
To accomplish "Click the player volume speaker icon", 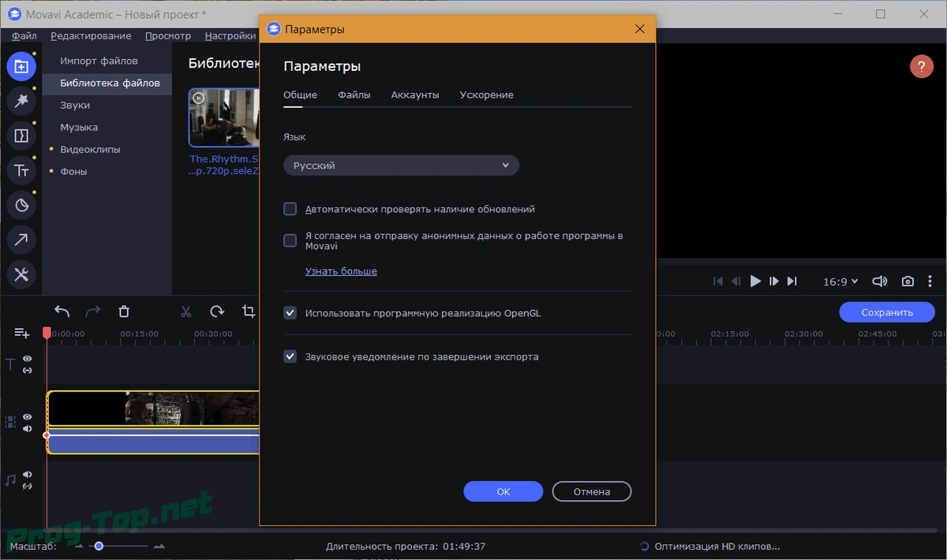I will 880,282.
